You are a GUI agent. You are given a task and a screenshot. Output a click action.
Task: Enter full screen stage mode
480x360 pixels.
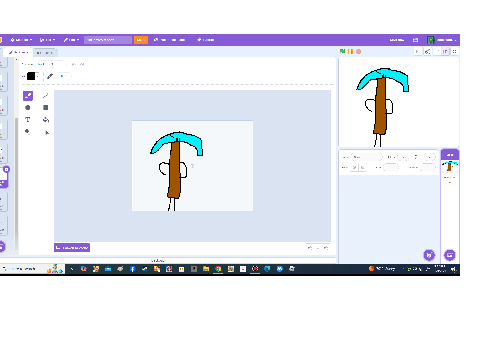[455, 51]
